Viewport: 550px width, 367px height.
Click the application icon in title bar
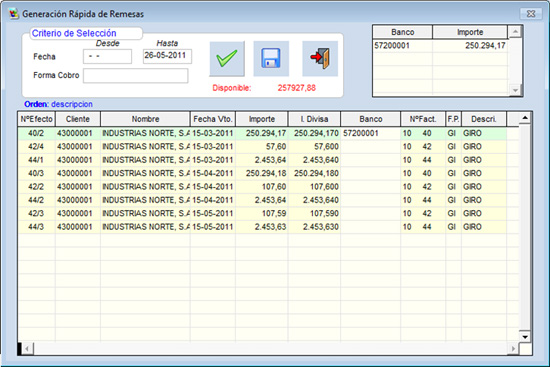pos(14,14)
